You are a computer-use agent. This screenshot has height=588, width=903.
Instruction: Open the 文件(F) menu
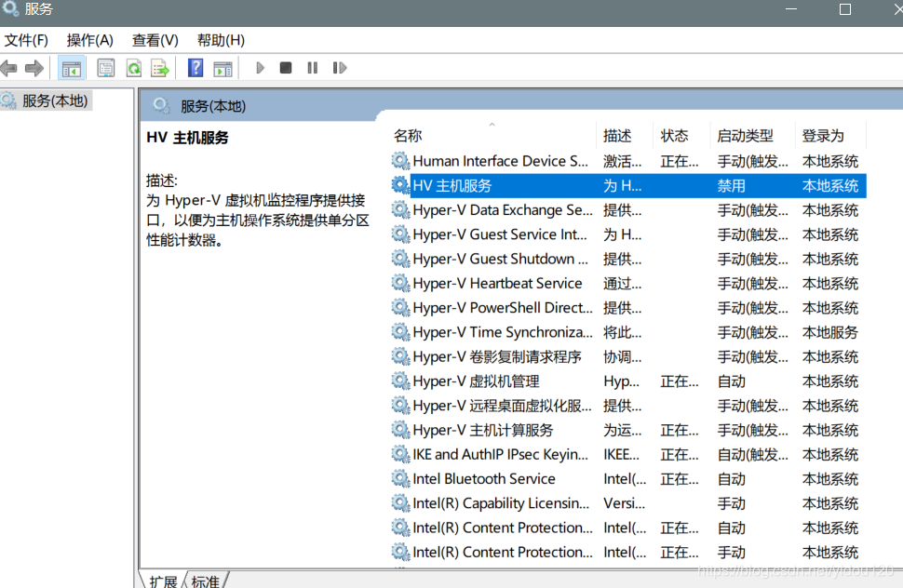[x=26, y=40]
